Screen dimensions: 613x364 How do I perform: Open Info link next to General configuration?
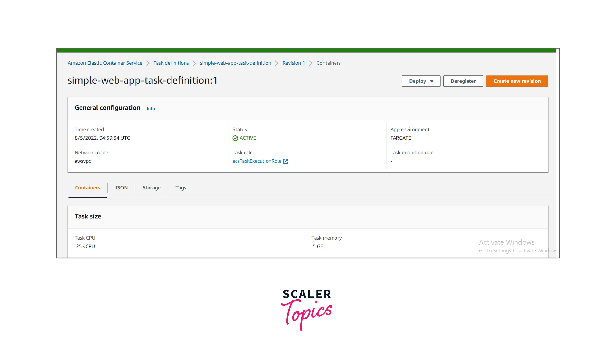point(151,109)
